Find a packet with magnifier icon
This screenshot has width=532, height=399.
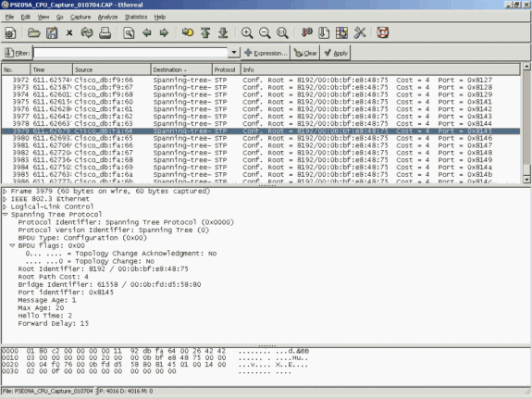point(129,33)
